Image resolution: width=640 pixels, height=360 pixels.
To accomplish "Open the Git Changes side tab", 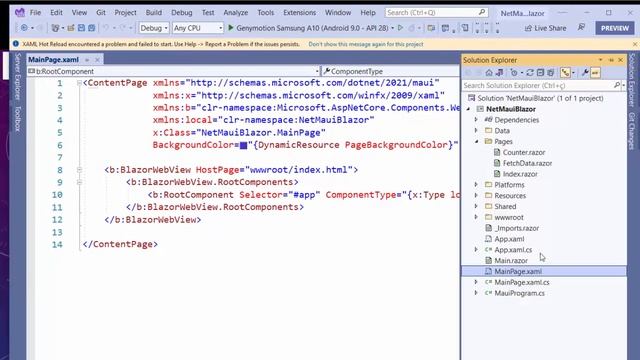I will click(x=632, y=131).
